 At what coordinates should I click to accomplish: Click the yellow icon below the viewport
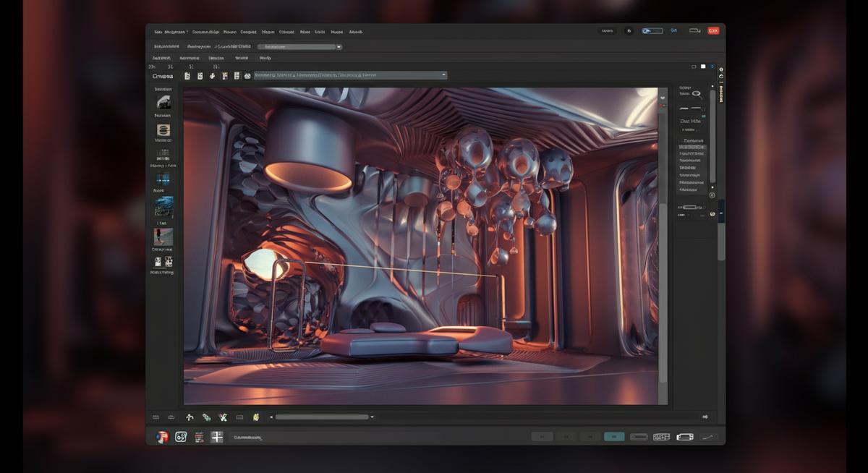click(x=255, y=417)
